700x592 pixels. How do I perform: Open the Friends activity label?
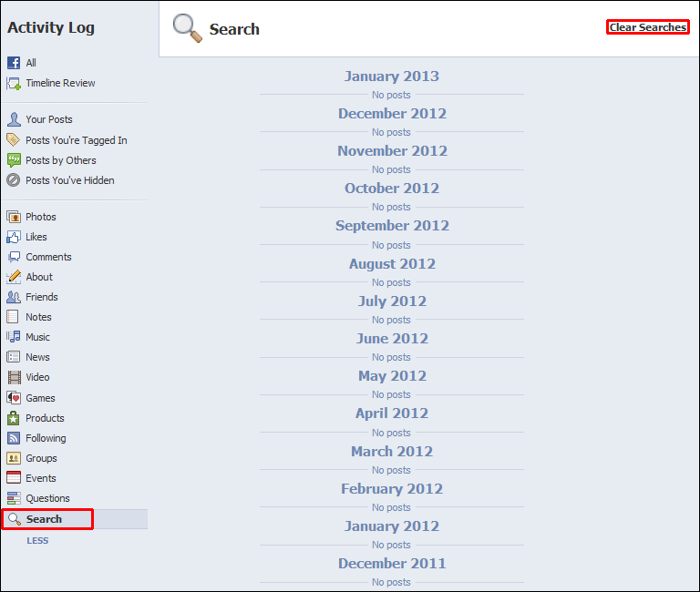42,297
